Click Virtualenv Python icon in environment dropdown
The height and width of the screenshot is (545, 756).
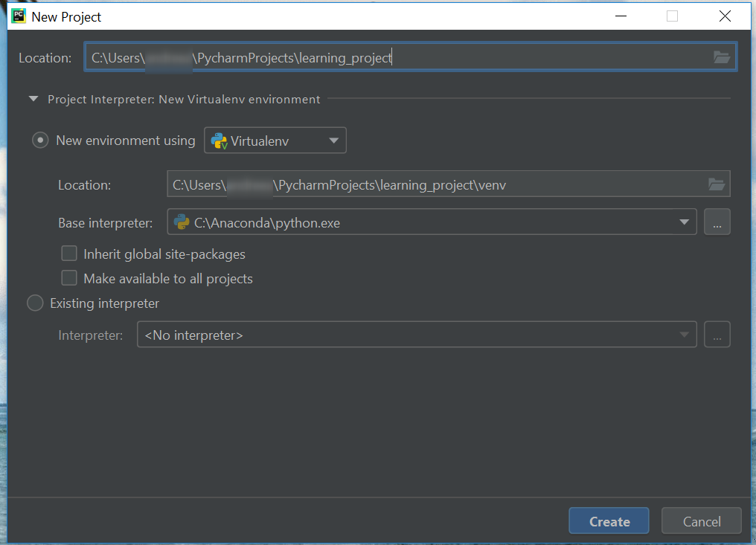point(219,141)
